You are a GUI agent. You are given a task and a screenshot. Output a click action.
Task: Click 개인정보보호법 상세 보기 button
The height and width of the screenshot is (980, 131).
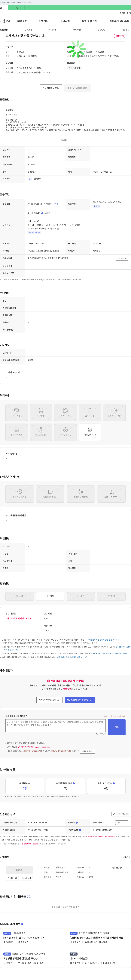coord(49,700)
